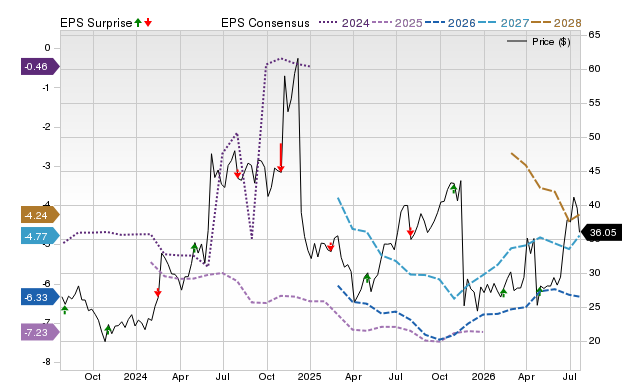Click the lavender -7.23 value badge
Screen dimensions: 640x382
coord(40,332)
